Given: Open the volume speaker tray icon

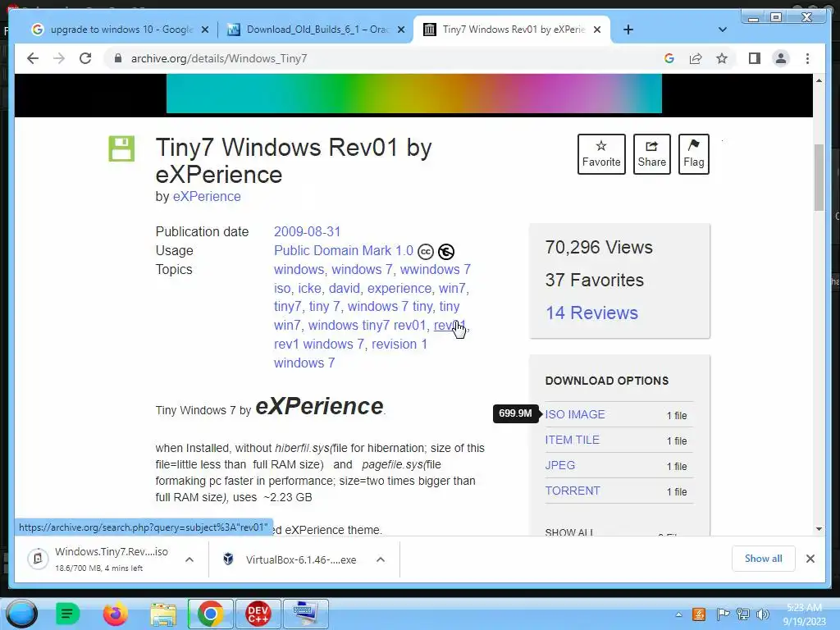Looking at the screenshot, I should [x=762, y=614].
